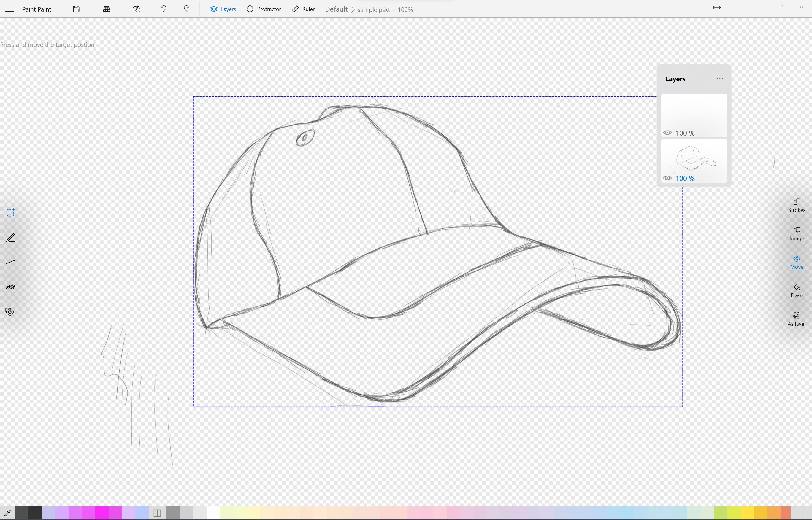Toggle visibility of the top empty layer
812x520 pixels.
click(667, 133)
